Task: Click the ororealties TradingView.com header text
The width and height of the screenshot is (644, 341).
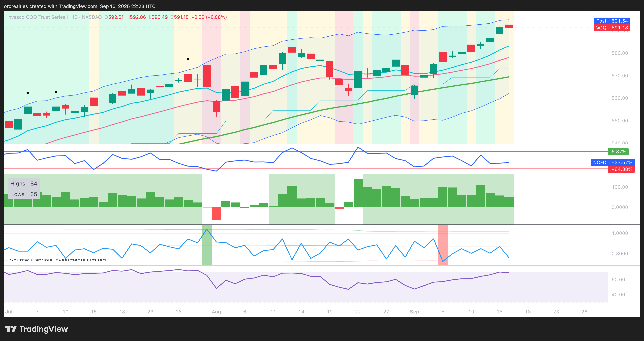Action: pyautogui.click(x=80, y=6)
